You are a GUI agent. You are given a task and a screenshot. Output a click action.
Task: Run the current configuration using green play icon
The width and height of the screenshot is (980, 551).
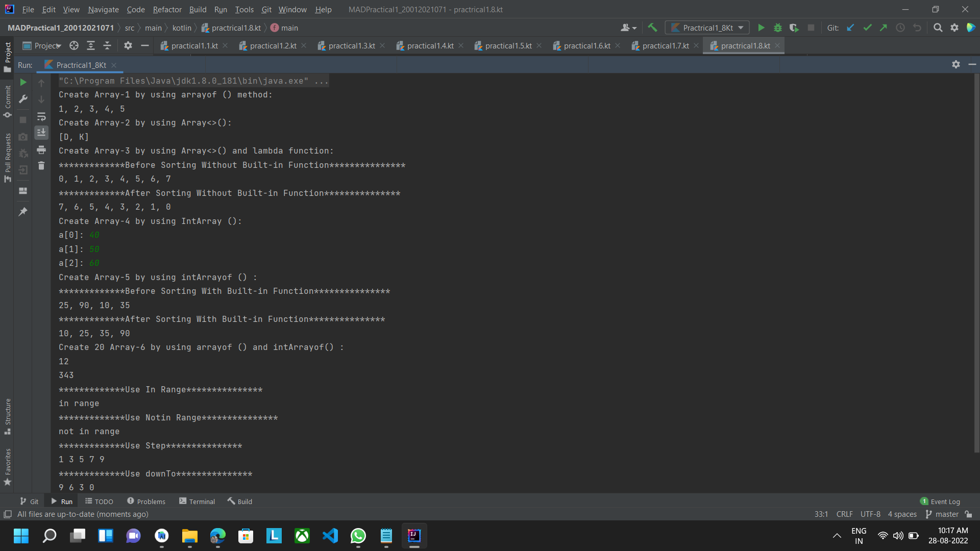coord(761,28)
